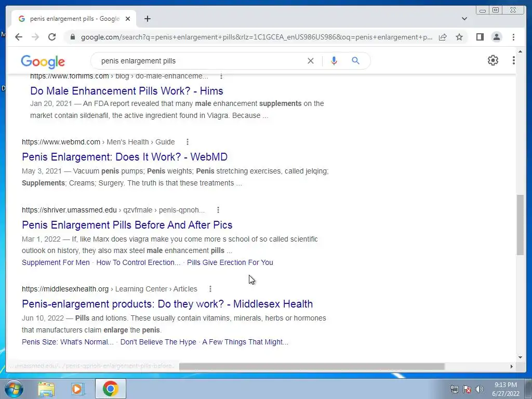This screenshot has width=532, height=399.
Task: Open Windows Explorer from the taskbar
Action: (46, 389)
